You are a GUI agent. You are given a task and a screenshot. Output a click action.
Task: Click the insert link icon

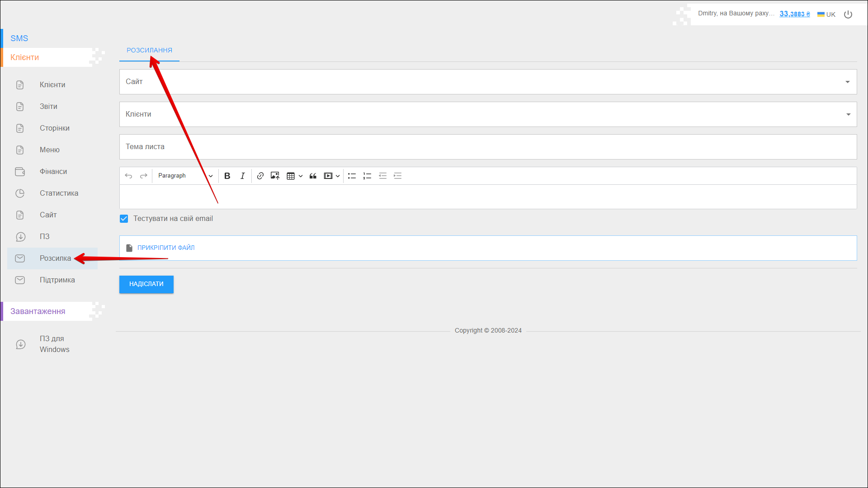click(260, 176)
